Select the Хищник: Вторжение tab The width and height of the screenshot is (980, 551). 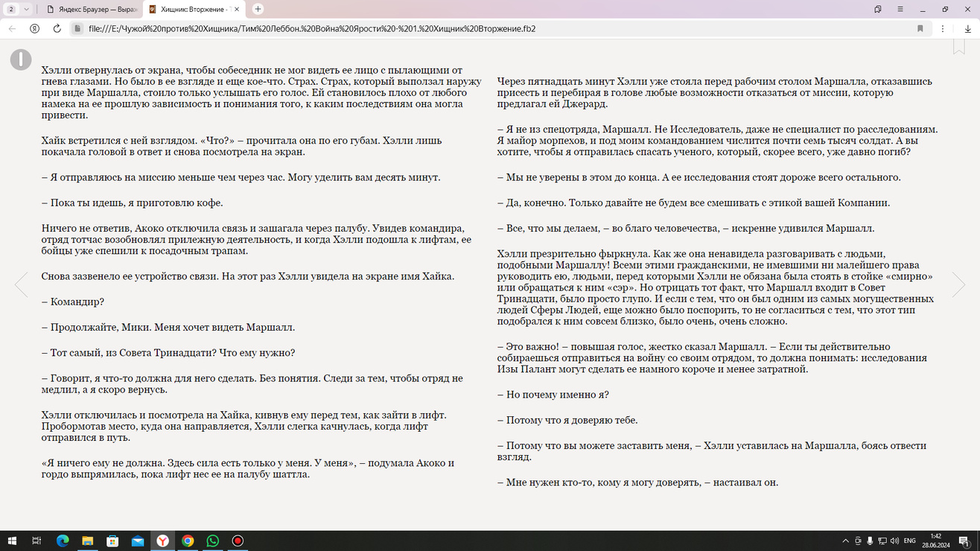194,9
